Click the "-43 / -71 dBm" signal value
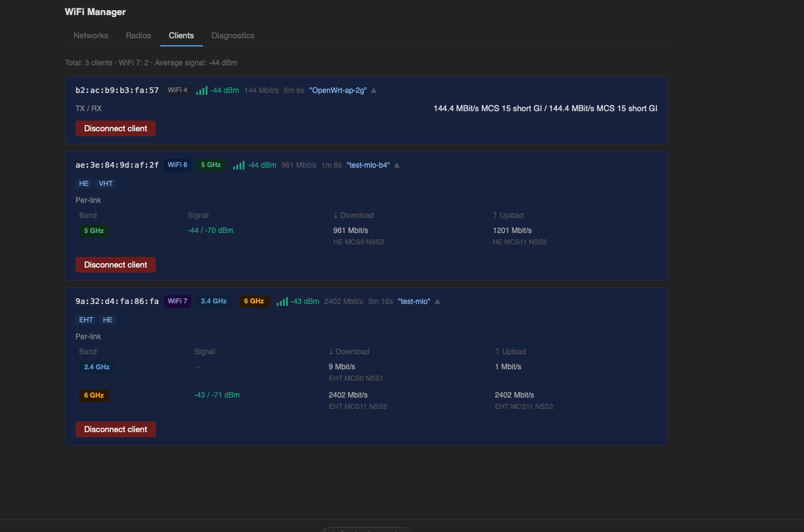The height and width of the screenshot is (532, 804). pyautogui.click(x=217, y=395)
